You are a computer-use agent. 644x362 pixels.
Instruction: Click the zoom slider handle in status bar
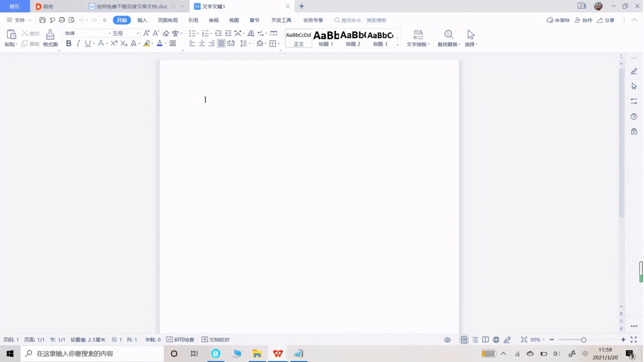pyautogui.click(x=584, y=340)
